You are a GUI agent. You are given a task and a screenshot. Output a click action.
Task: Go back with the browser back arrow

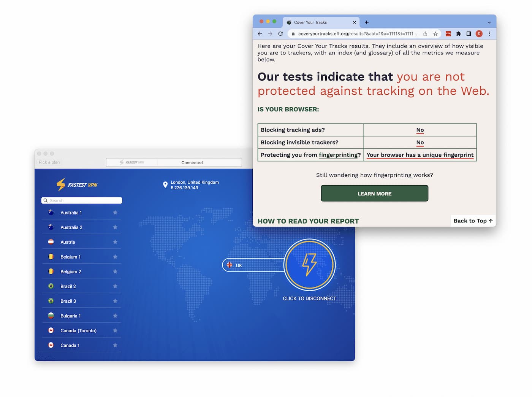point(260,33)
